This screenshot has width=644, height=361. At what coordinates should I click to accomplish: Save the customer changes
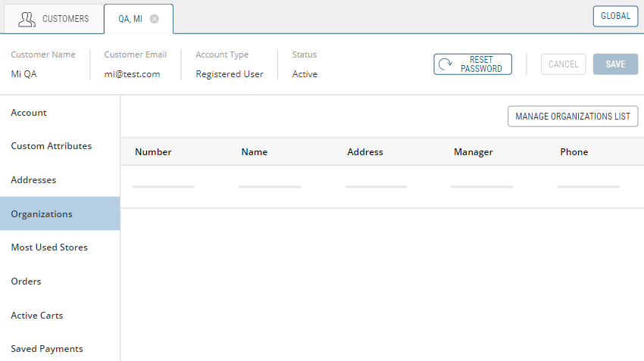615,64
